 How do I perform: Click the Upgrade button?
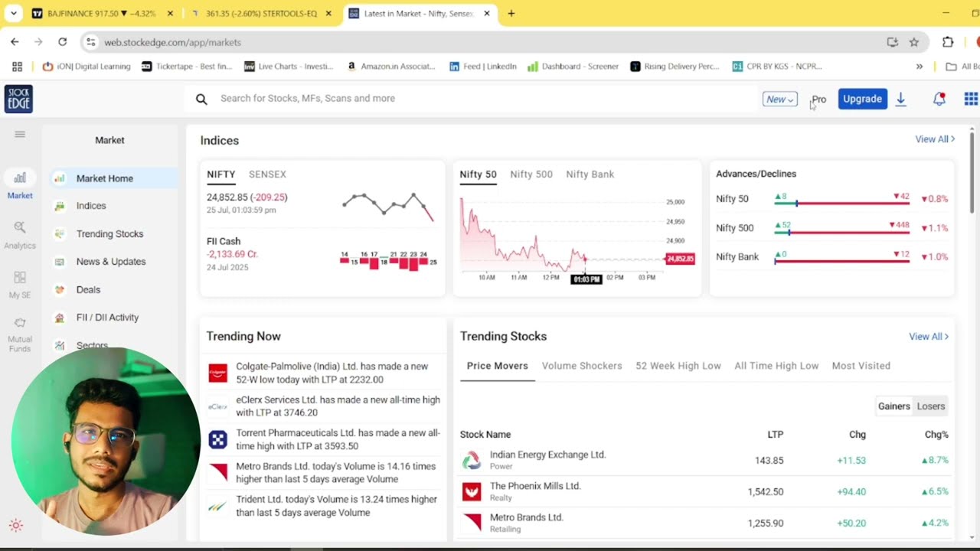coord(863,99)
